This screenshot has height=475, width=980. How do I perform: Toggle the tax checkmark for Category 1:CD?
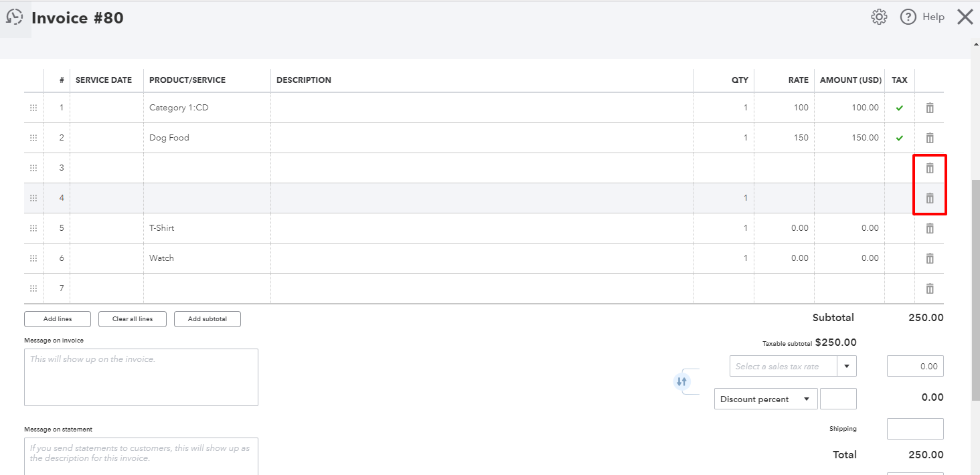click(900, 108)
